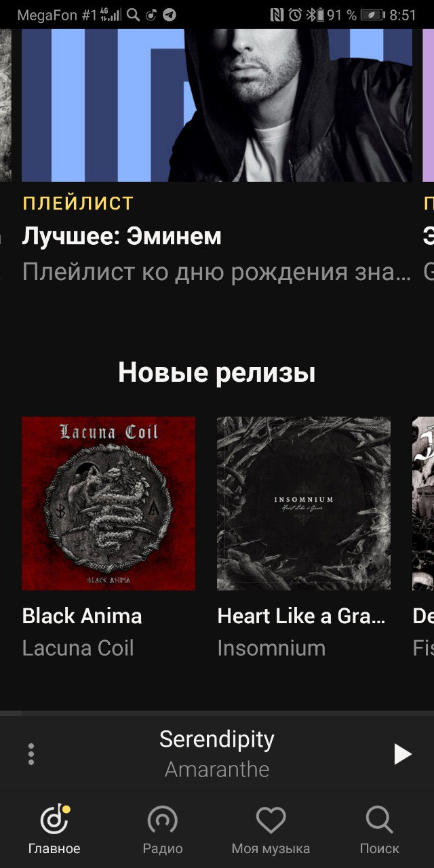Open Моя музыка heart icon
Image resolution: width=434 pixels, height=868 pixels.
coord(271,821)
